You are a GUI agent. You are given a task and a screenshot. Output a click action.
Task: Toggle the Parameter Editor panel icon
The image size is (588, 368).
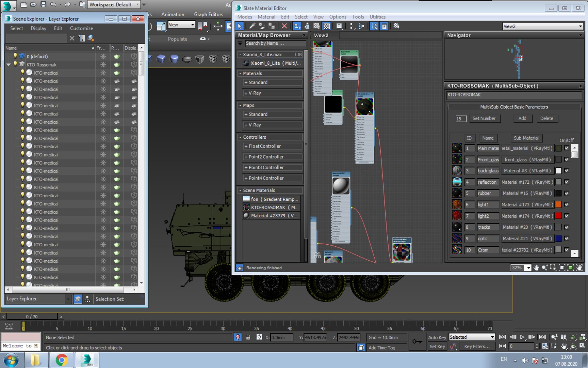tap(384, 26)
